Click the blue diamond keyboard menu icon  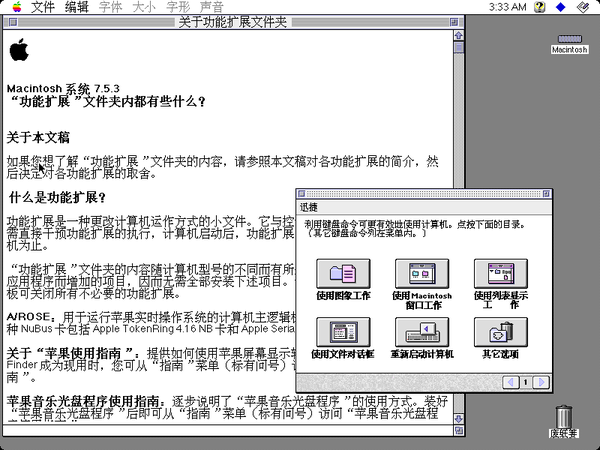[x=561, y=7]
